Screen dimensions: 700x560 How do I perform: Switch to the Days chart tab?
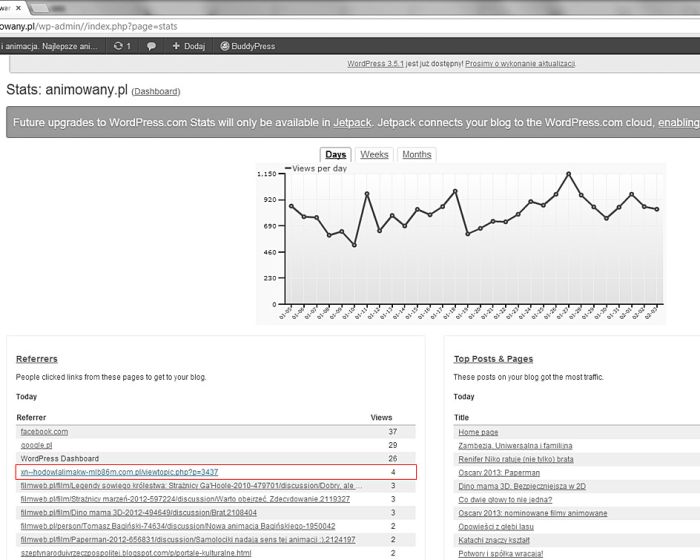pyautogui.click(x=335, y=154)
